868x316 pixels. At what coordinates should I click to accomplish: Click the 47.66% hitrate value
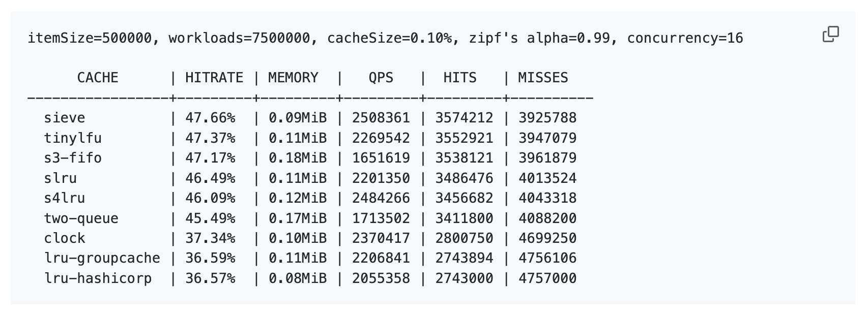coord(210,118)
